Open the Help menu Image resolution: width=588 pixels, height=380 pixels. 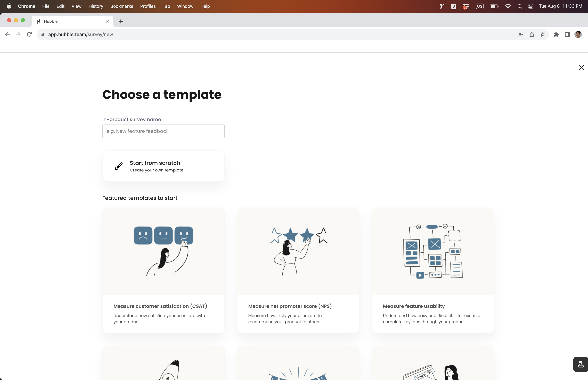point(205,6)
